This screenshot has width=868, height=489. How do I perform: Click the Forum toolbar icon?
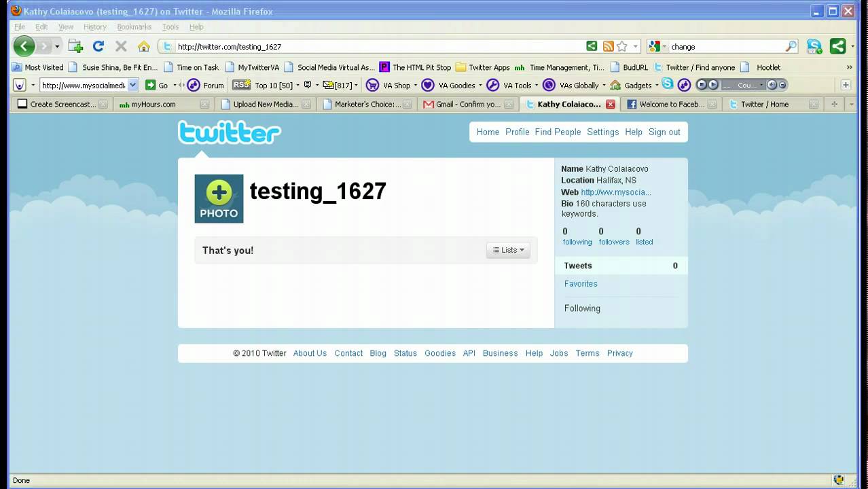(194, 85)
